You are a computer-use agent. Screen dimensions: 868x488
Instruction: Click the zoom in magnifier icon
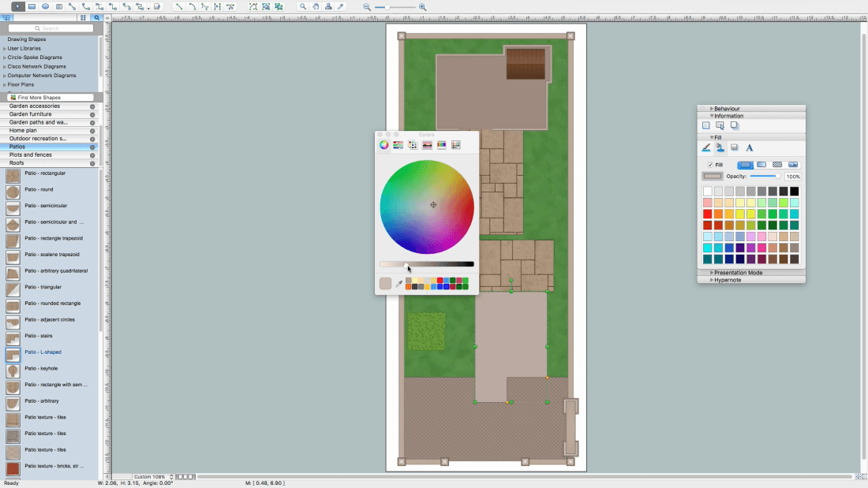point(423,6)
